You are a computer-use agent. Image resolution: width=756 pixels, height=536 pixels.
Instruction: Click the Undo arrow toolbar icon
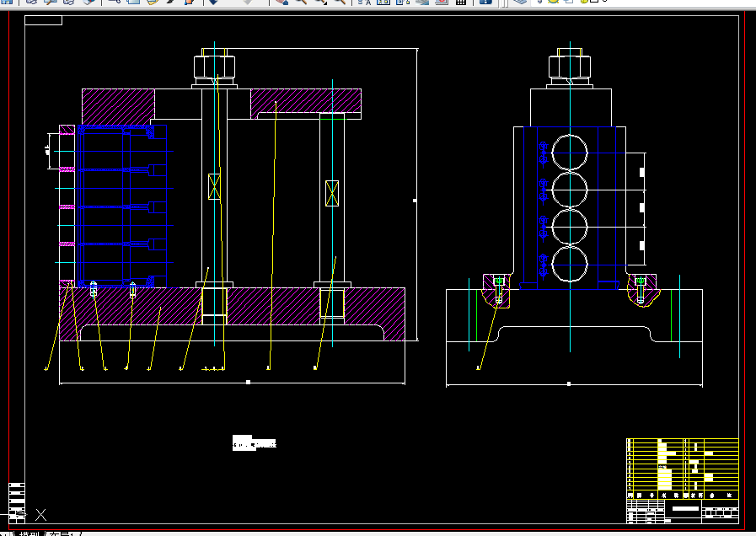(x=213, y=2)
